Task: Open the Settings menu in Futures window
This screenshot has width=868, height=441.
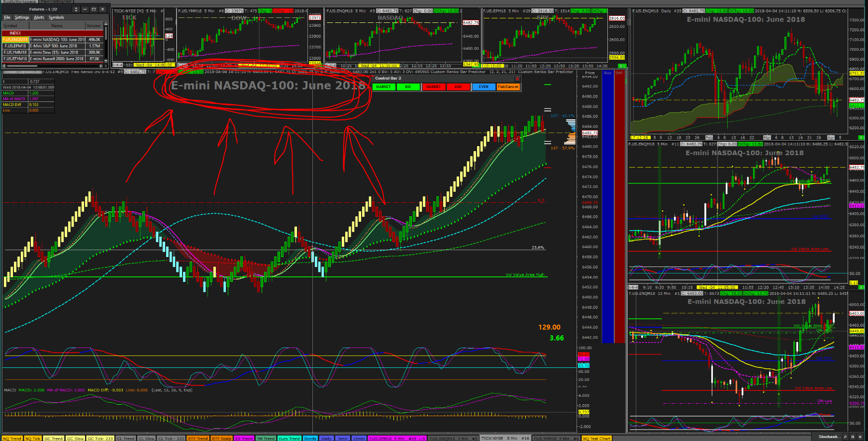Action: 22,17
